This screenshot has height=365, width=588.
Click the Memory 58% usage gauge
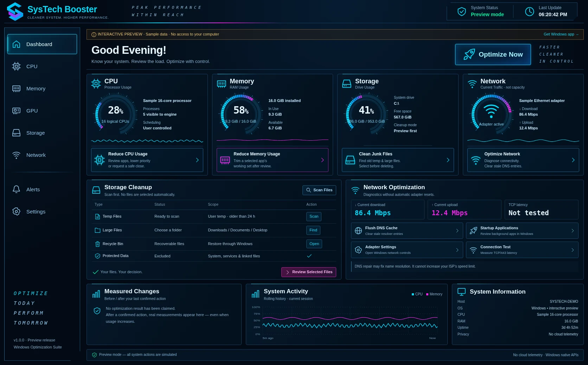click(241, 114)
